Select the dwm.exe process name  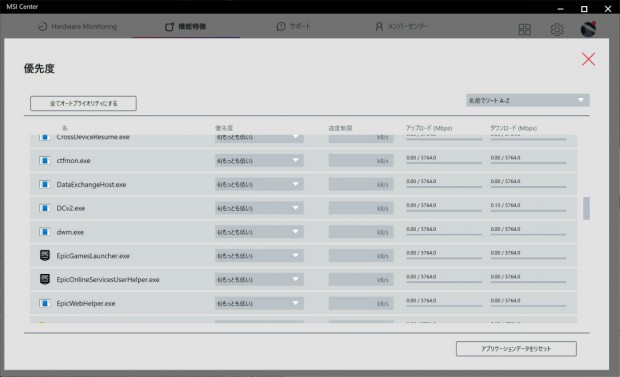[70, 232]
